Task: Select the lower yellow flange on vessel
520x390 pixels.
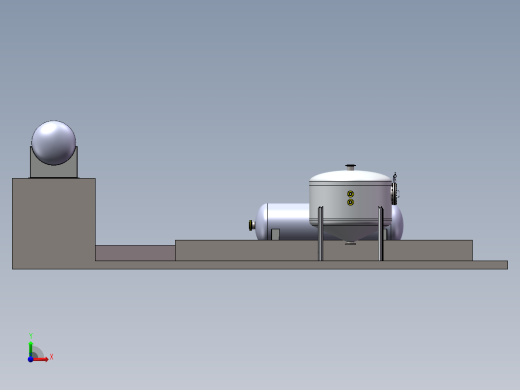Action: 350,202
